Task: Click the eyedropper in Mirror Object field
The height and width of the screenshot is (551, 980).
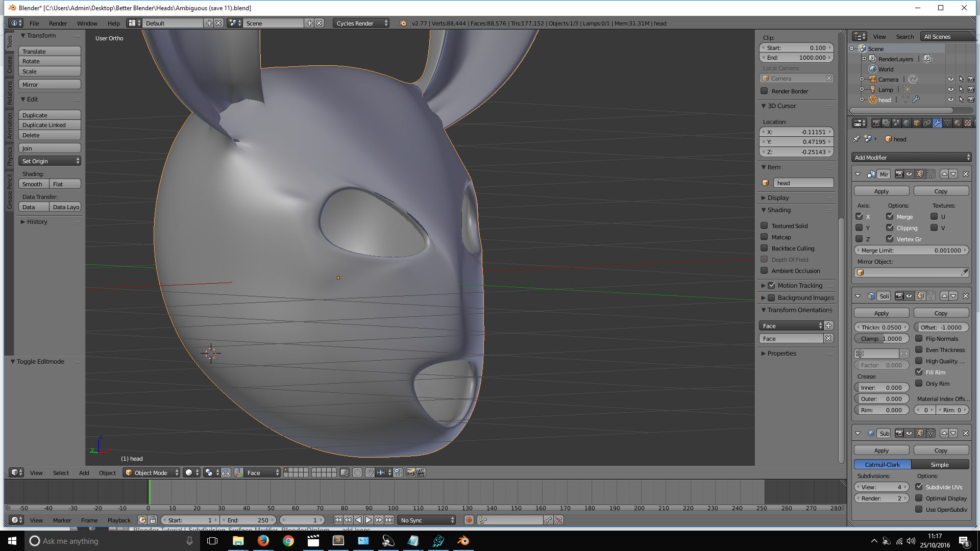Action: pos(964,272)
